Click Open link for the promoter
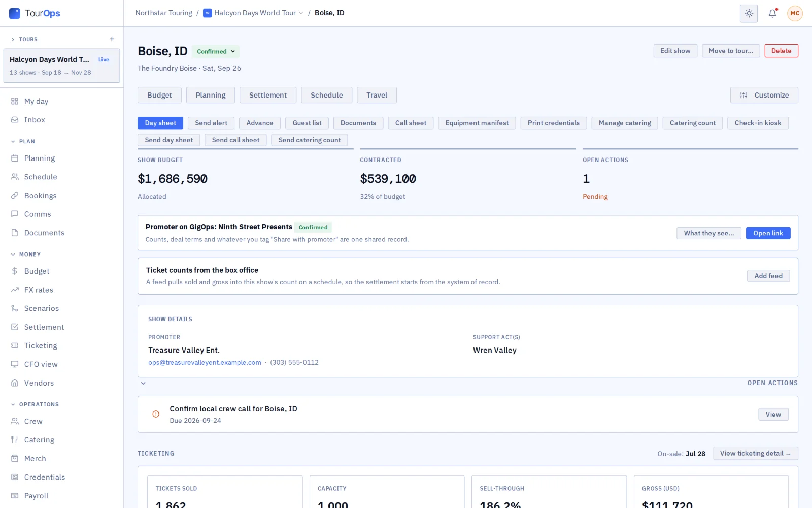Viewport: 812px width, 508px height. 768,233
